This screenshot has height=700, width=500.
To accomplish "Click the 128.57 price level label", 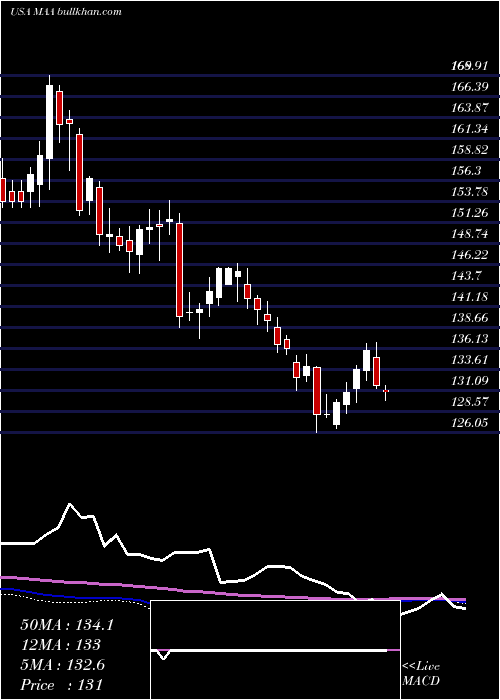I will (x=469, y=401).
